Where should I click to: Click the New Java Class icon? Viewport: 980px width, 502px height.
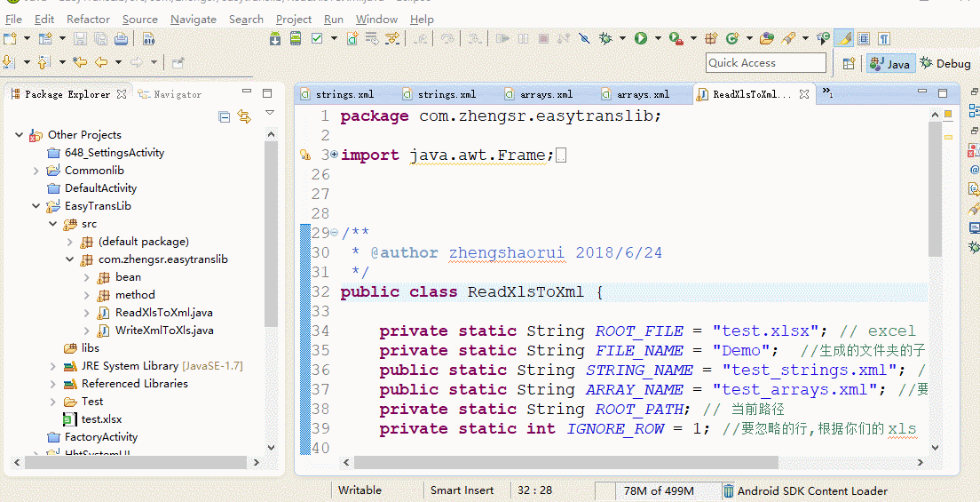pyautogui.click(x=732, y=39)
